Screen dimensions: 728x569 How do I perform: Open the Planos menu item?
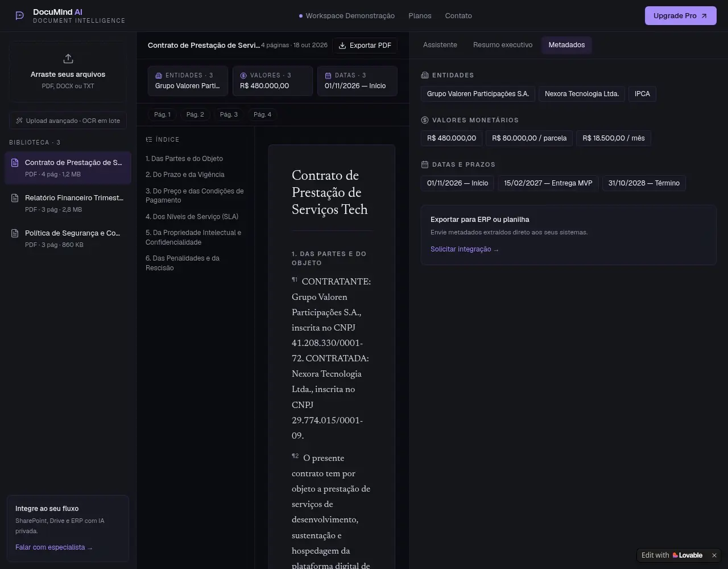420,16
